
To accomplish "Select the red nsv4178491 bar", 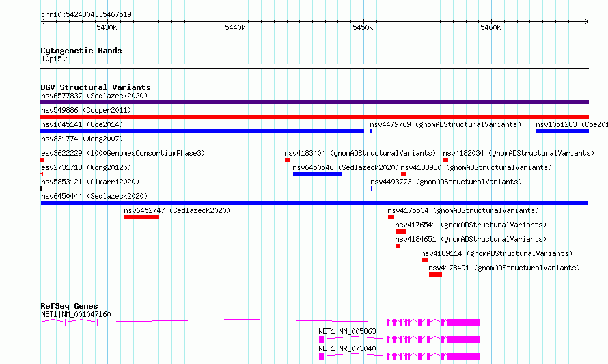I will tap(435, 275).
